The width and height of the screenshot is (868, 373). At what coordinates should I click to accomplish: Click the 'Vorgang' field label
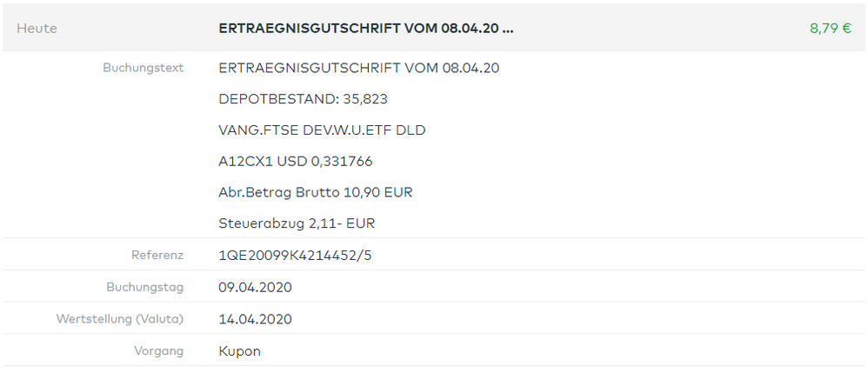(x=159, y=350)
